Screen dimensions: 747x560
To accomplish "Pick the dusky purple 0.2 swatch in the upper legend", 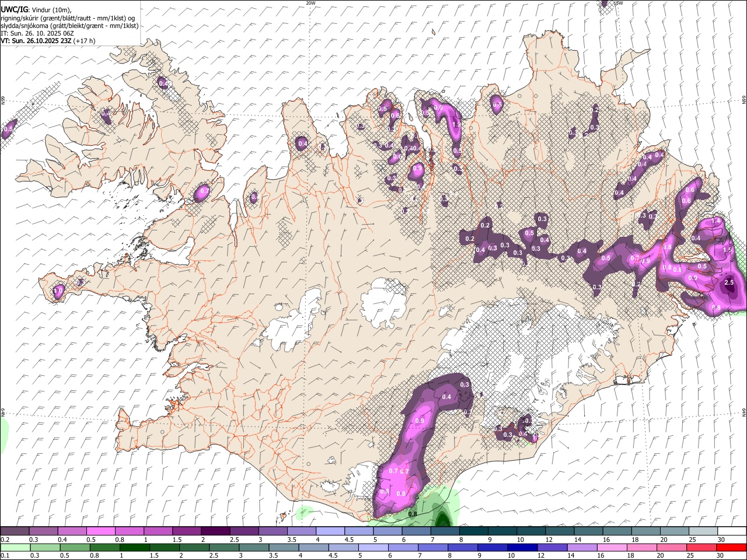I will click(15, 531).
